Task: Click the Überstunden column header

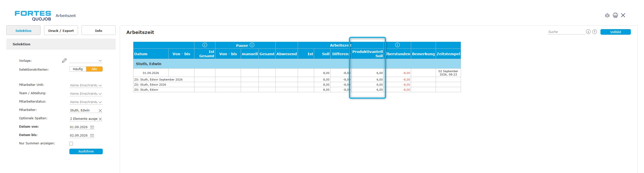Action: point(398,54)
